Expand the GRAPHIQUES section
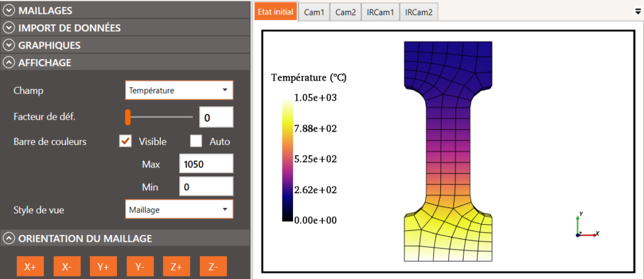644x279 pixels. tap(125, 45)
